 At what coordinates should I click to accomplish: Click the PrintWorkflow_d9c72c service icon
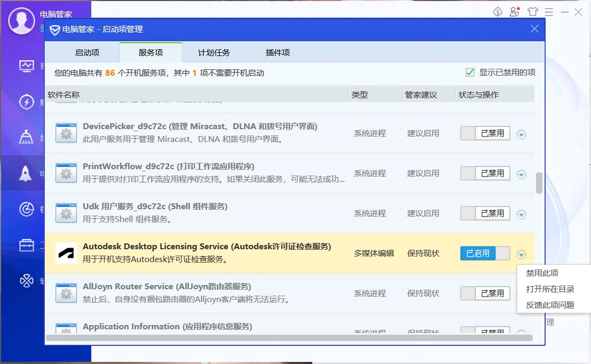coord(66,172)
